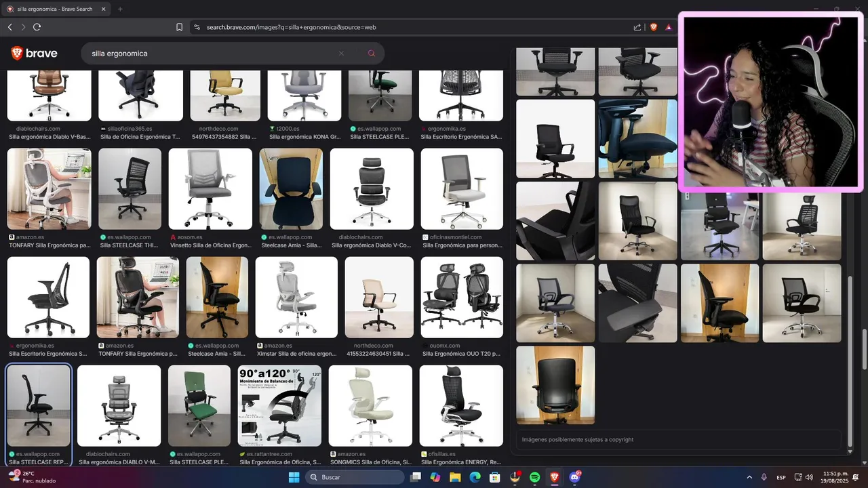Go back to the previous page
Image resolution: width=868 pixels, height=488 pixels.
point(10,27)
